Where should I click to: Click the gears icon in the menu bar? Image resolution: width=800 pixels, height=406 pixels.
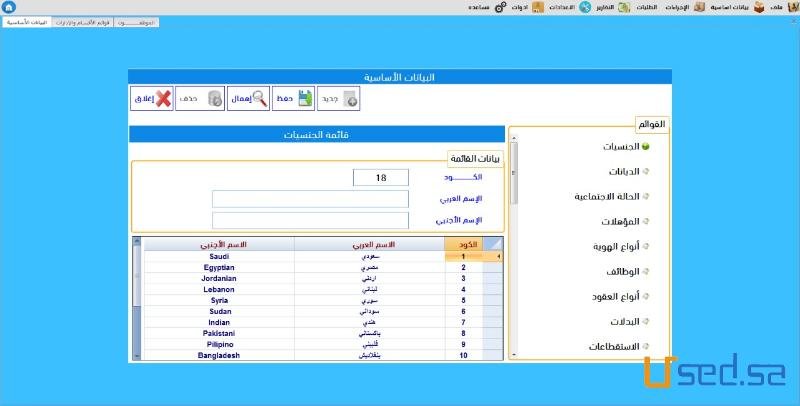pos(501,7)
